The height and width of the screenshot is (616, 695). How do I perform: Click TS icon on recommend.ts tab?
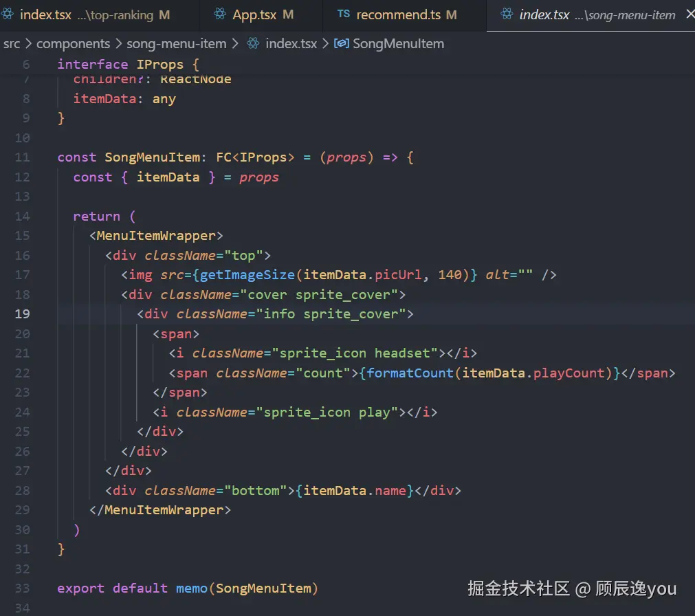(344, 14)
